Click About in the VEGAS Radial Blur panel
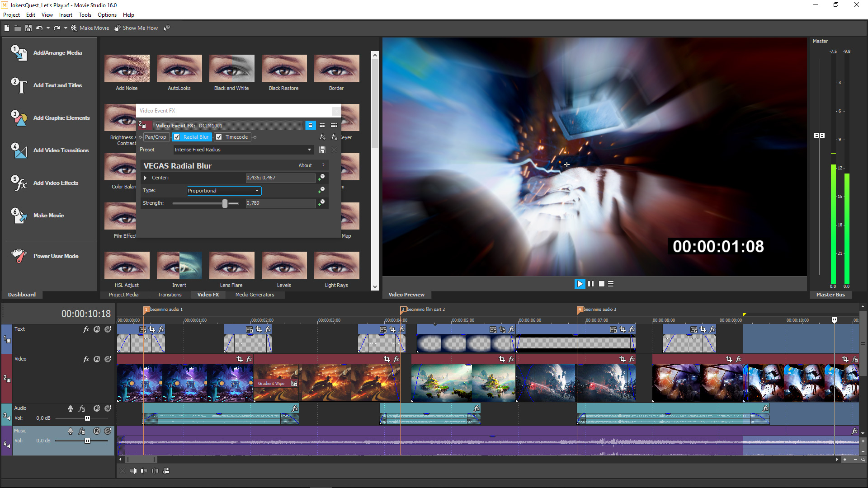868x488 pixels. (x=305, y=165)
